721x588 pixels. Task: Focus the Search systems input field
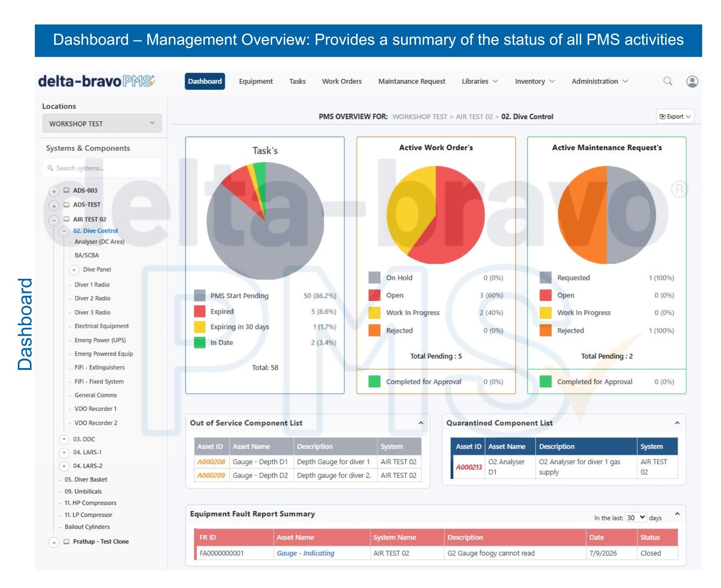102,168
